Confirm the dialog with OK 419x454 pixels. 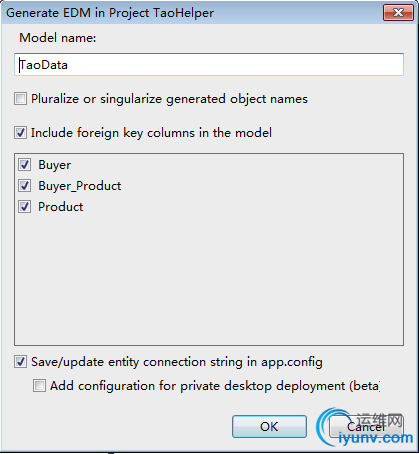pyautogui.click(x=269, y=426)
